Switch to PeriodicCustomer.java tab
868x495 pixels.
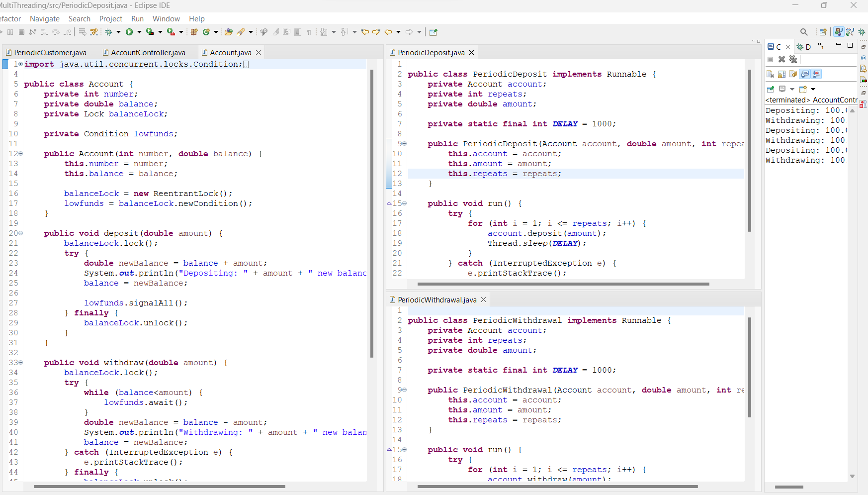(x=46, y=52)
